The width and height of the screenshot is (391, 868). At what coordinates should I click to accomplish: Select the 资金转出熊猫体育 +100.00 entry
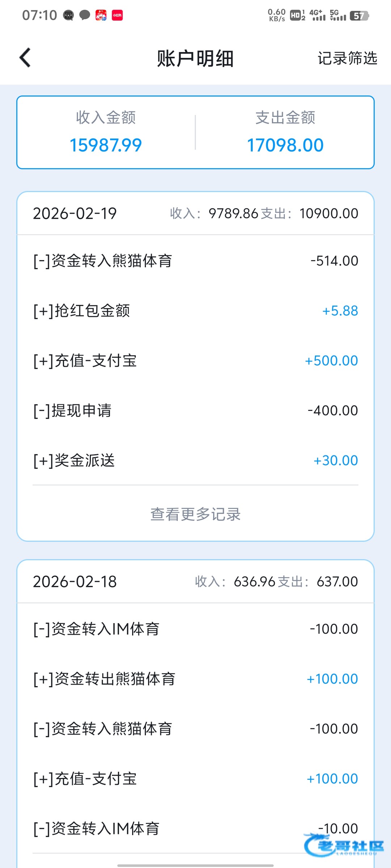[x=195, y=679]
